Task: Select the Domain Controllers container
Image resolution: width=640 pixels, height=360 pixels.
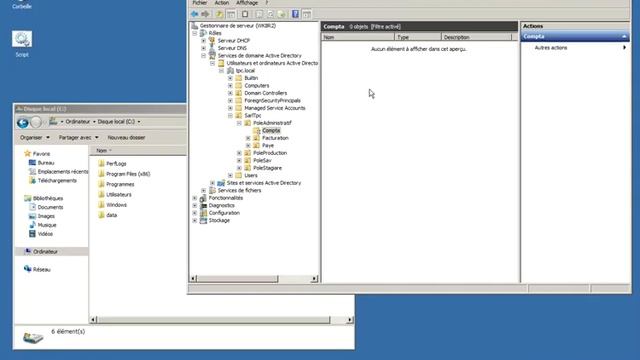Action: (x=265, y=93)
